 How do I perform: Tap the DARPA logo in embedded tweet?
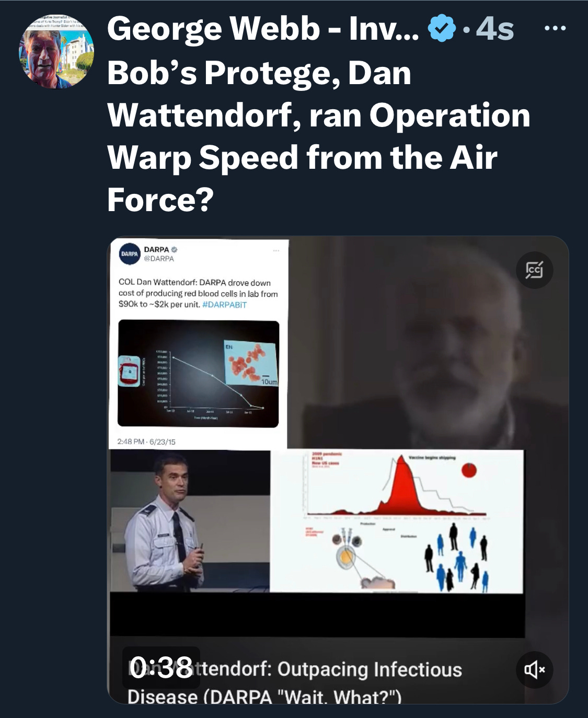click(130, 254)
